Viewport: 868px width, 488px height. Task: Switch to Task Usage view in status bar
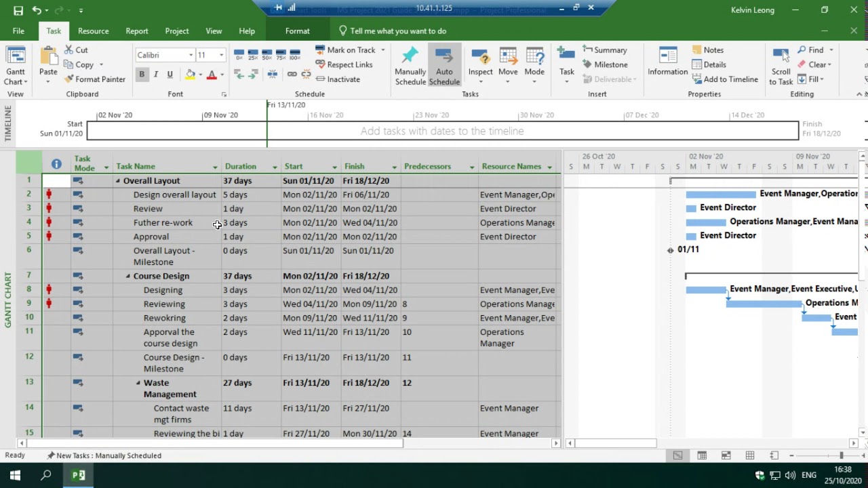(x=702, y=455)
